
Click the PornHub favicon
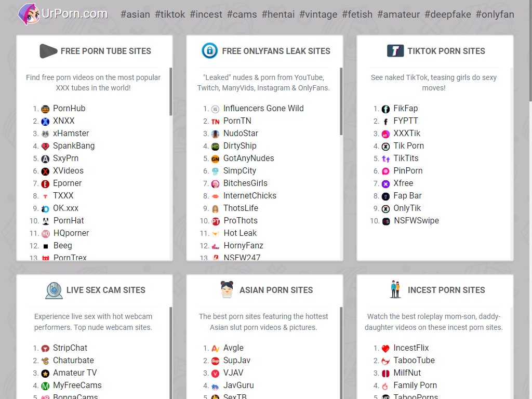(45, 109)
